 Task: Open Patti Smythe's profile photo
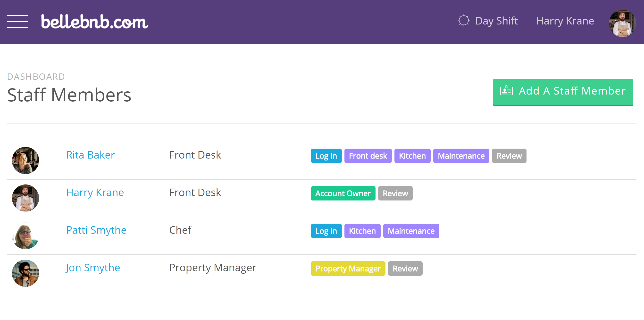pos(25,235)
